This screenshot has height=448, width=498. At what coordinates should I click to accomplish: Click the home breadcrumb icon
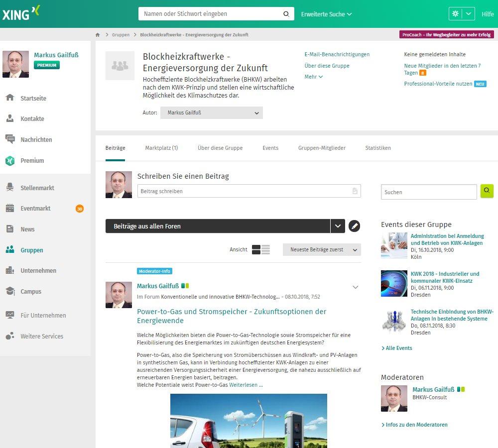(98, 35)
